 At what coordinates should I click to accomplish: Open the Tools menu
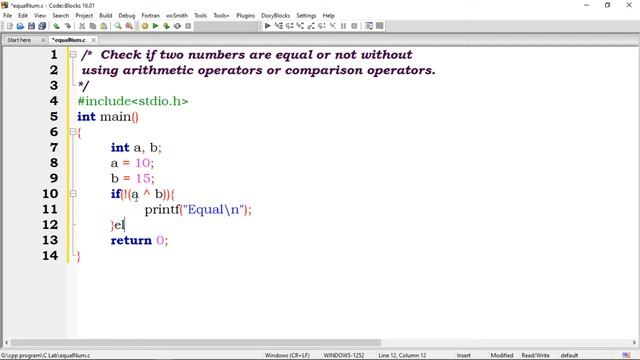(x=200, y=16)
